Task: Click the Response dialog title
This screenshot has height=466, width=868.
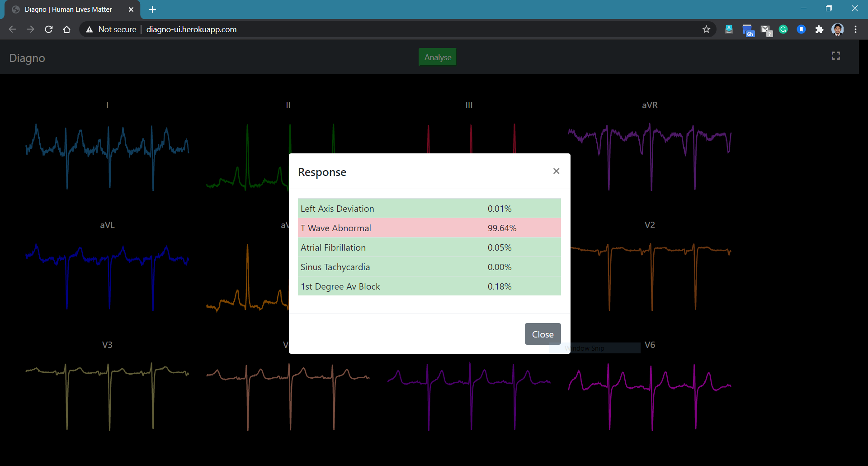Action: point(322,172)
